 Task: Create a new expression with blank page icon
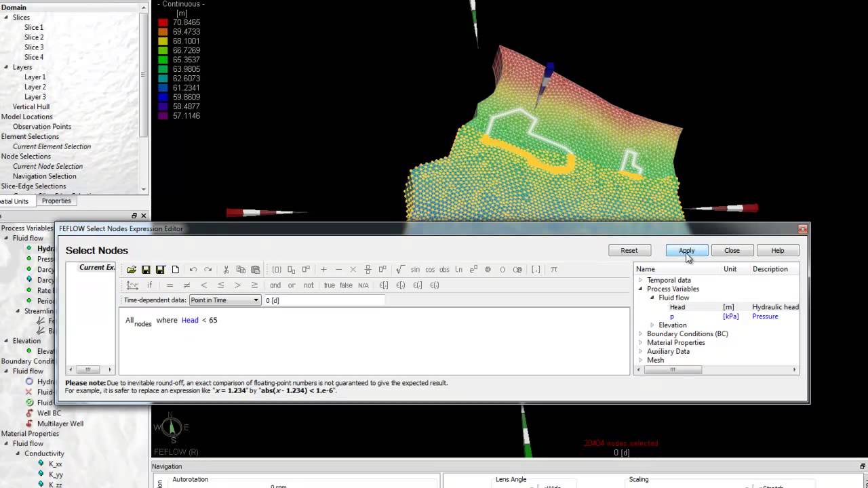point(176,270)
